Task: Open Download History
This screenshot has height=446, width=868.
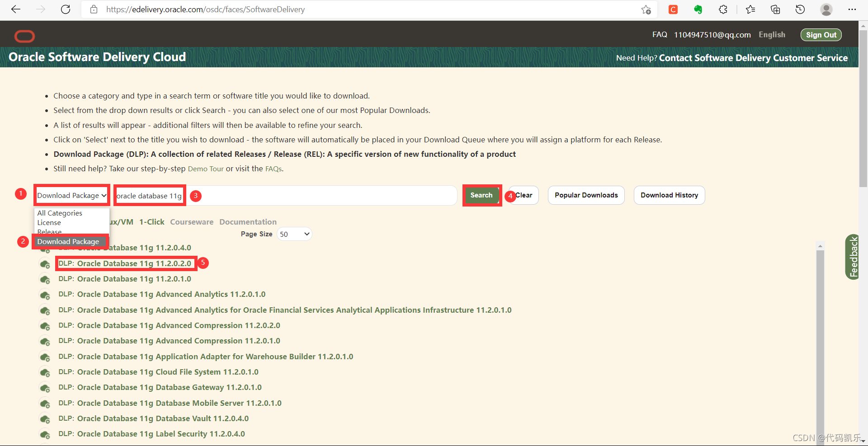Action: point(669,195)
